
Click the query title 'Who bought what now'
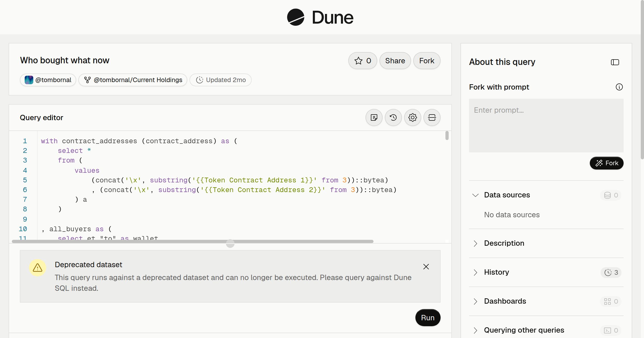(x=65, y=60)
